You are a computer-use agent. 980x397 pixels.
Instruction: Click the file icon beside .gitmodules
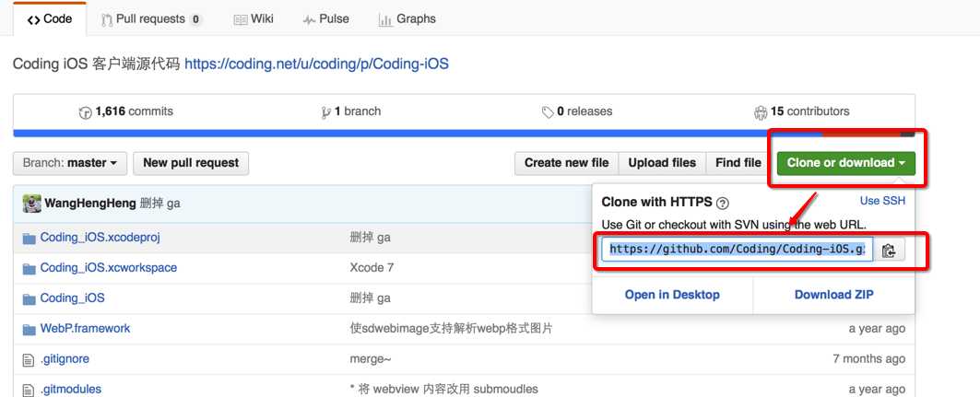tap(28, 390)
